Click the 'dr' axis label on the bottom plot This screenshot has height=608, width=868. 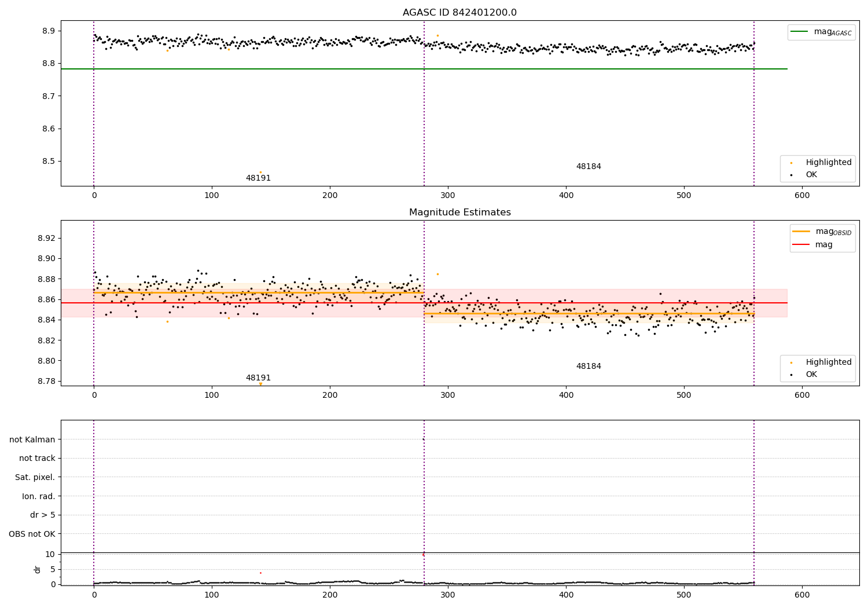(38, 569)
